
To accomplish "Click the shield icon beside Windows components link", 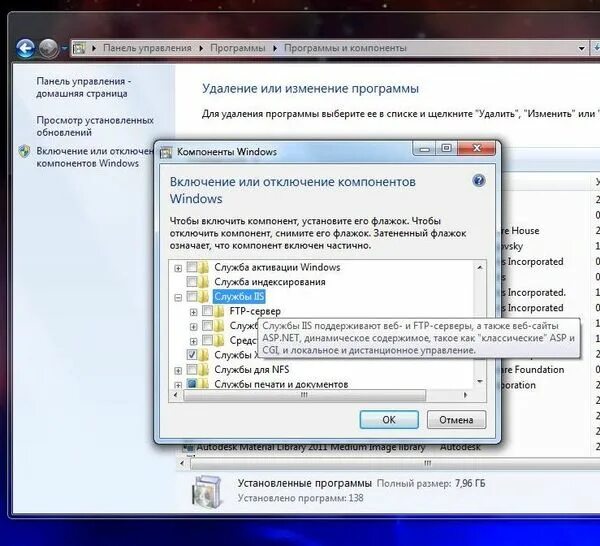I will [x=24, y=151].
